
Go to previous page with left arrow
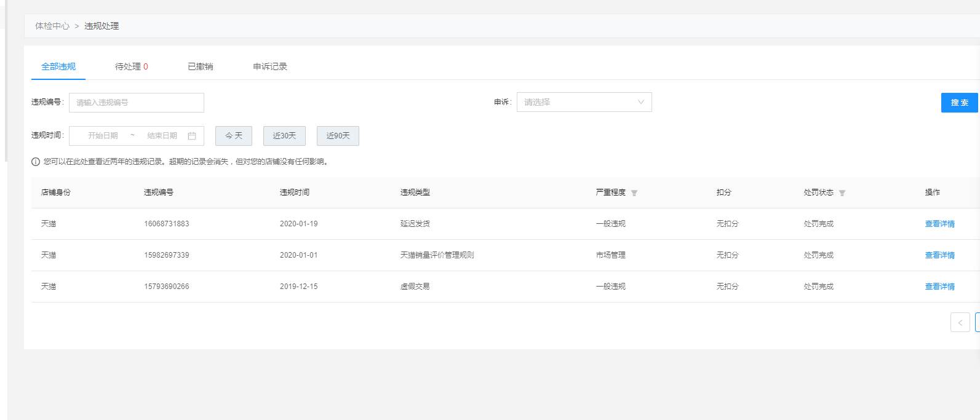click(960, 322)
